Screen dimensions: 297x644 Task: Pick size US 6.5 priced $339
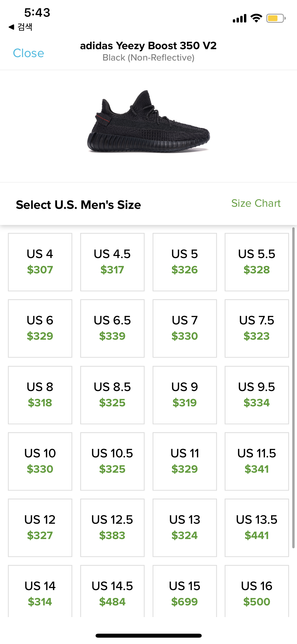click(x=112, y=328)
